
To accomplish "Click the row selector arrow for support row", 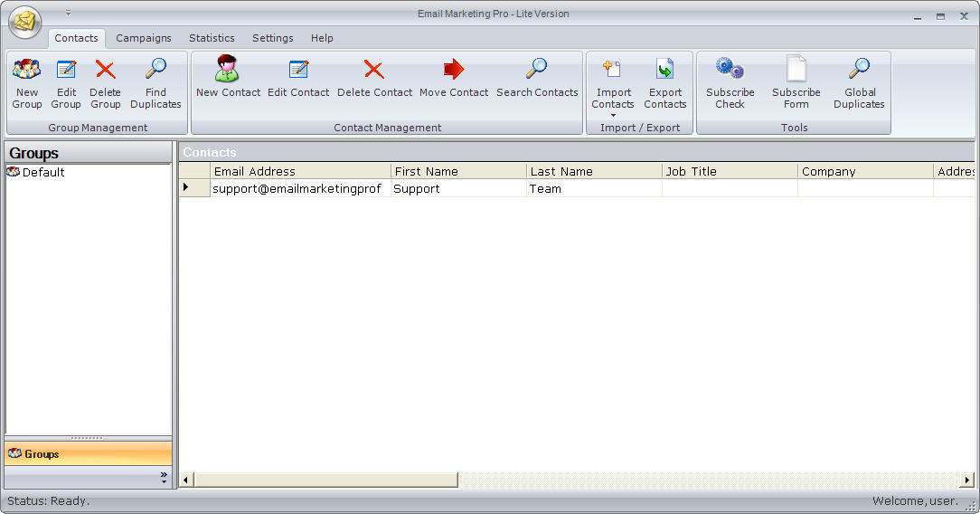I will (x=194, y=187).
